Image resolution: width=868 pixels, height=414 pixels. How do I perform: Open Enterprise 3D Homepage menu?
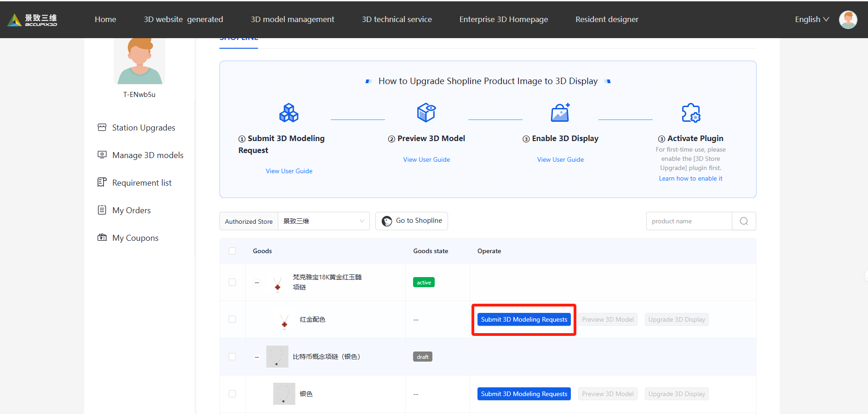tap(504, 19)
